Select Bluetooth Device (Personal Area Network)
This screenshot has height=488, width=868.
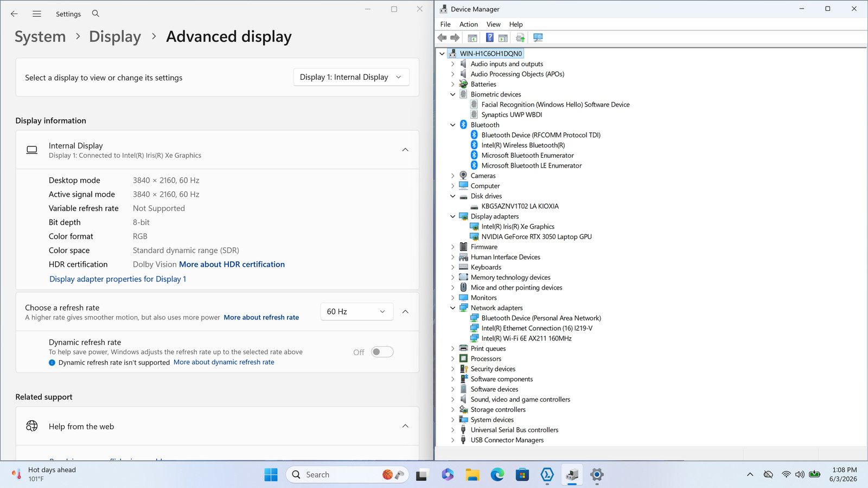[x=541, y=318]
